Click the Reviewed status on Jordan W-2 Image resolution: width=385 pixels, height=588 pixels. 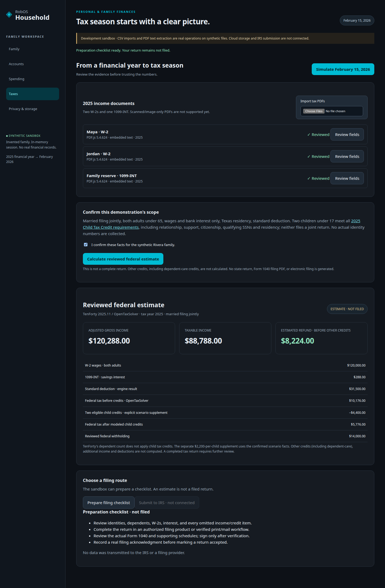(x=318, y=157)
